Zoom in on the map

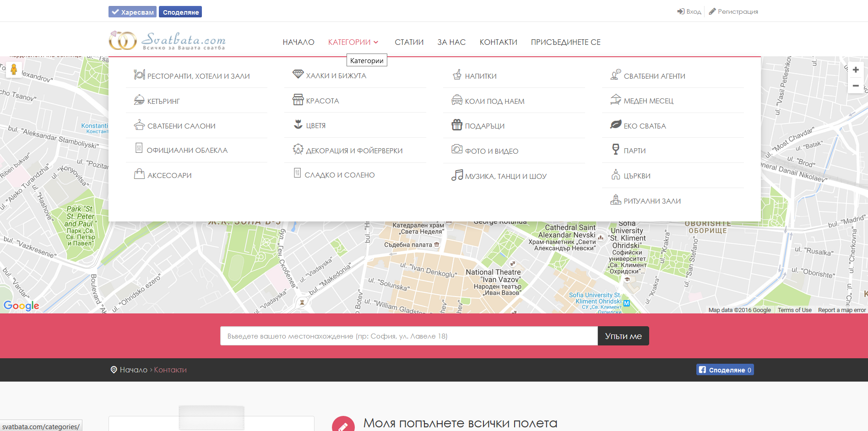point(856,70)
